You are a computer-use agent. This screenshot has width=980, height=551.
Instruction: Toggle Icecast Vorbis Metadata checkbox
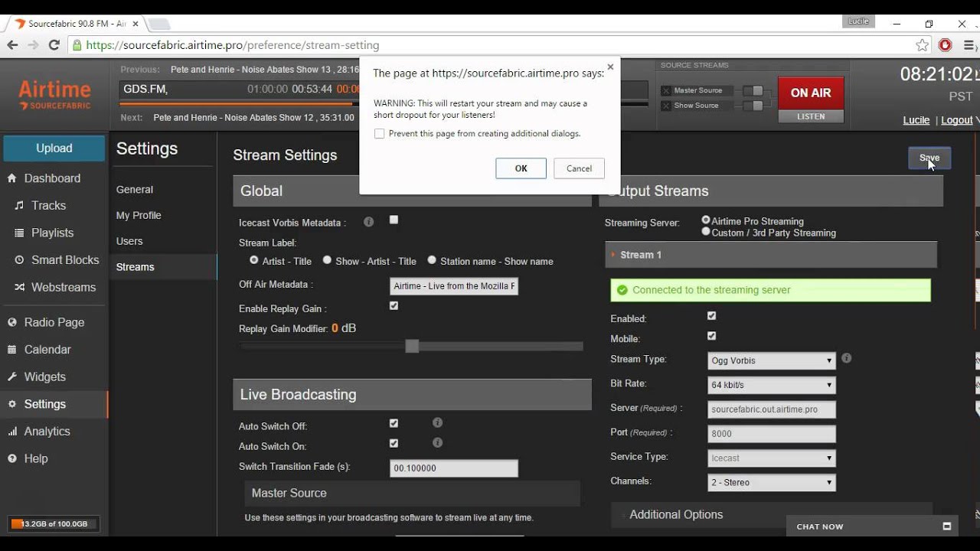coord(394,220)
